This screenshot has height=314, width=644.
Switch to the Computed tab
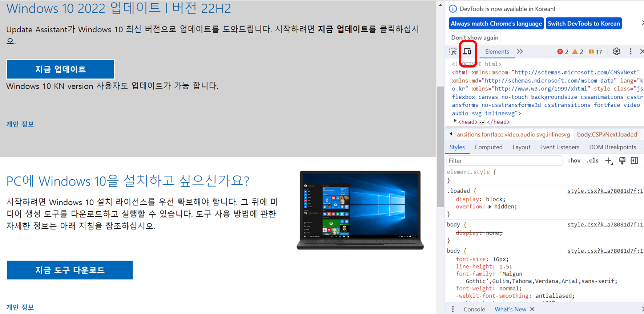tap(488, 147)
